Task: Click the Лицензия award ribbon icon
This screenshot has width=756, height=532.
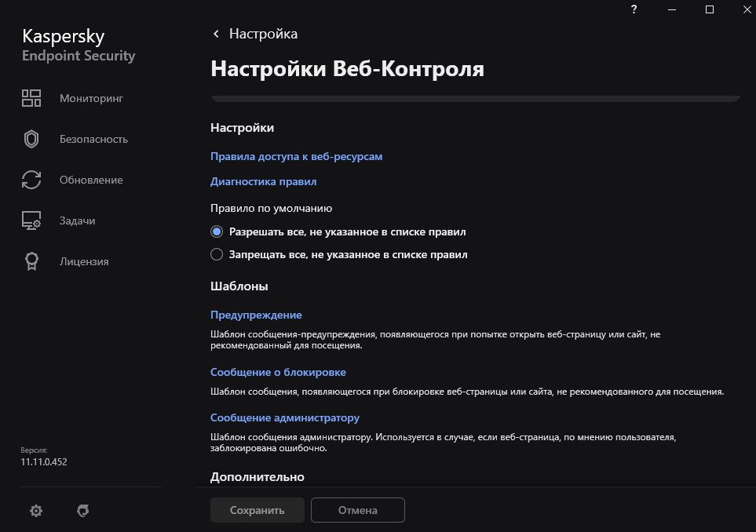Action: (32, 261)
